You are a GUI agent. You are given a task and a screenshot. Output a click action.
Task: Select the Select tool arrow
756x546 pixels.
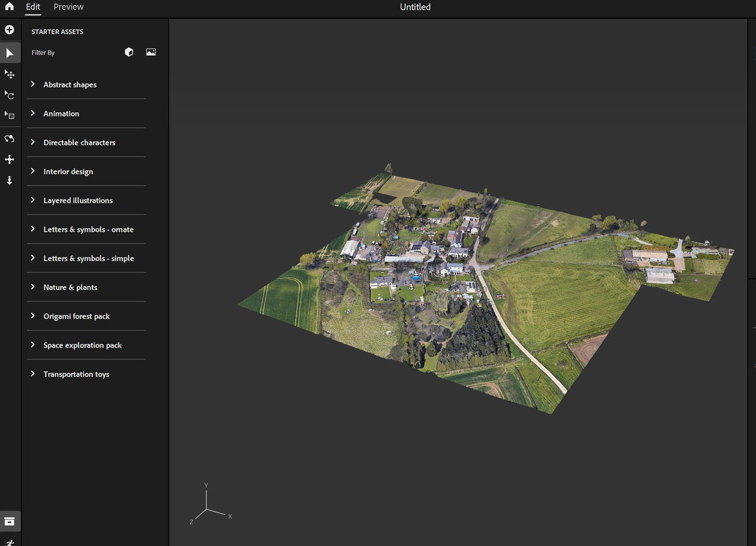(9, 53)
